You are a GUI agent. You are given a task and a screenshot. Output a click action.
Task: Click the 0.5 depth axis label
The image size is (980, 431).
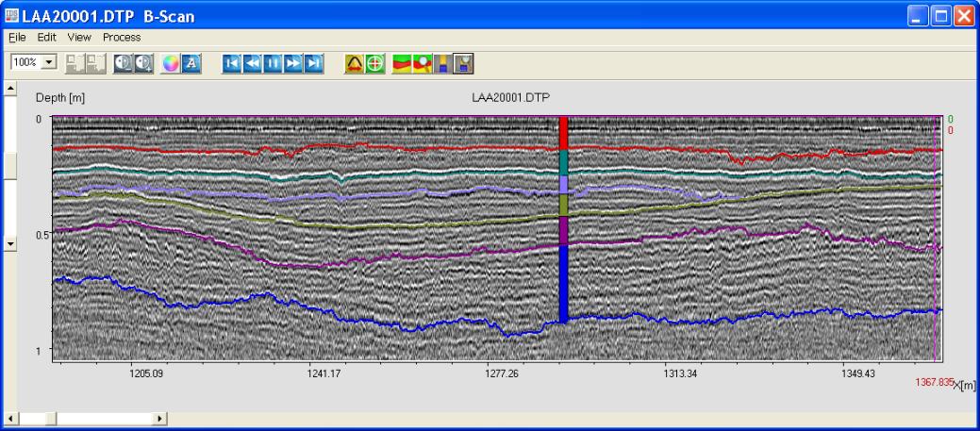tap(43, 234)
